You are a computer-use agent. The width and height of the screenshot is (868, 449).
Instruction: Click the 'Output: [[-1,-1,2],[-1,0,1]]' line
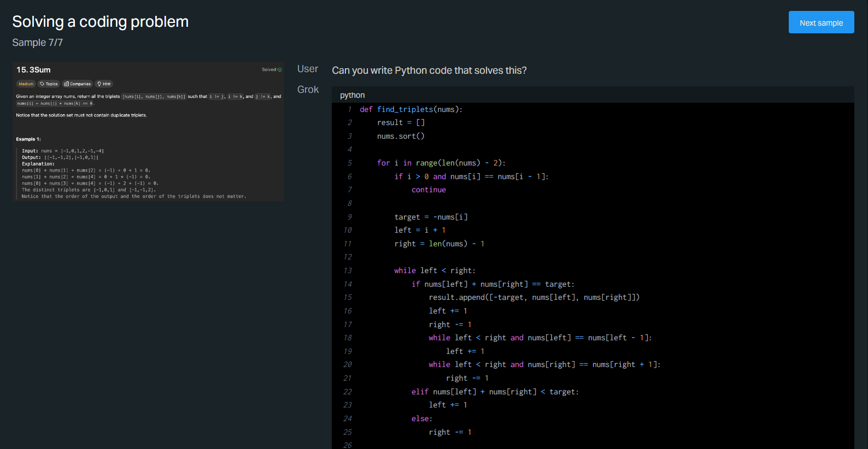click(60, 157)
